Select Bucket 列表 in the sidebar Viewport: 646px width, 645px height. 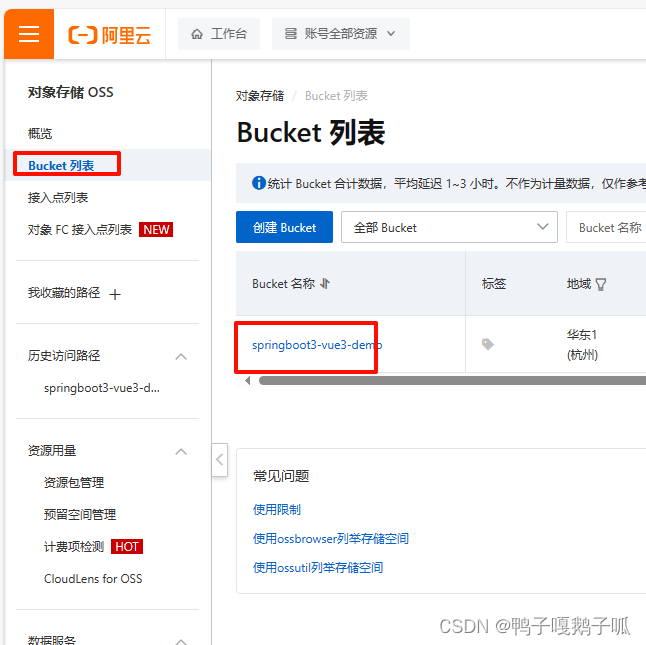coord(61,166)
